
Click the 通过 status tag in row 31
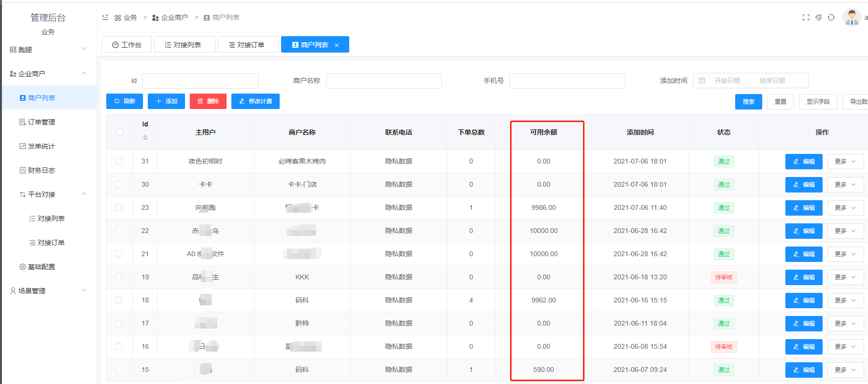(724, 162)
